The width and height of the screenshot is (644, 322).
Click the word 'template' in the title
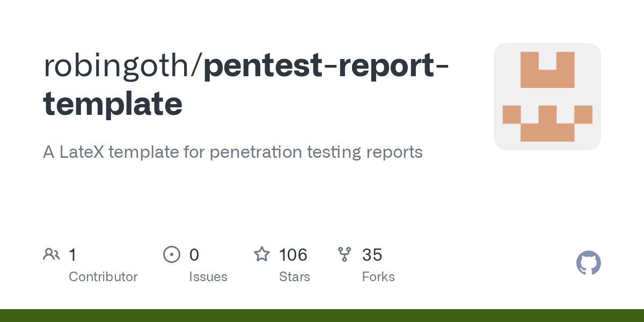tap(113, 104)
